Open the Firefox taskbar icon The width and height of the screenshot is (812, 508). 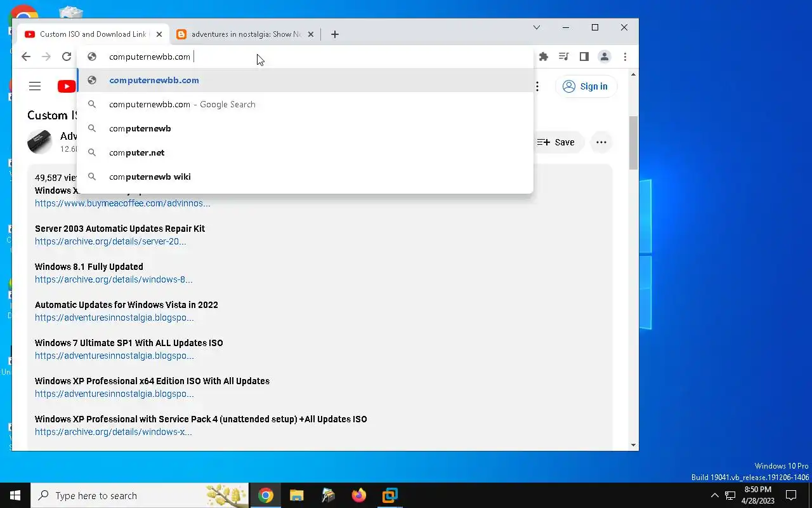coord(359,495)
